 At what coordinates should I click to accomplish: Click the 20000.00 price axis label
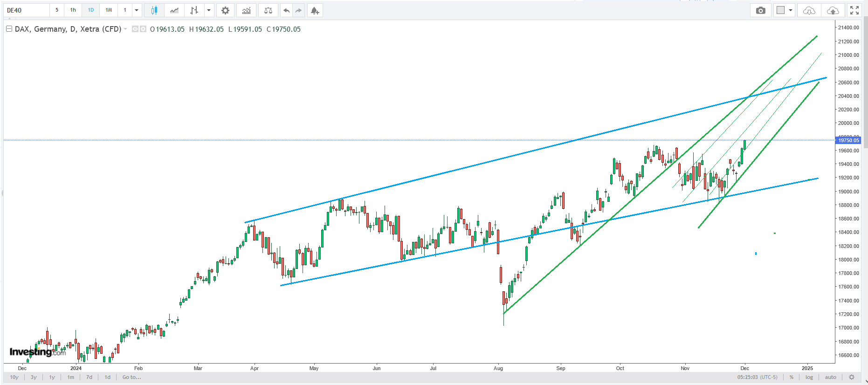[x=848, y=123]
